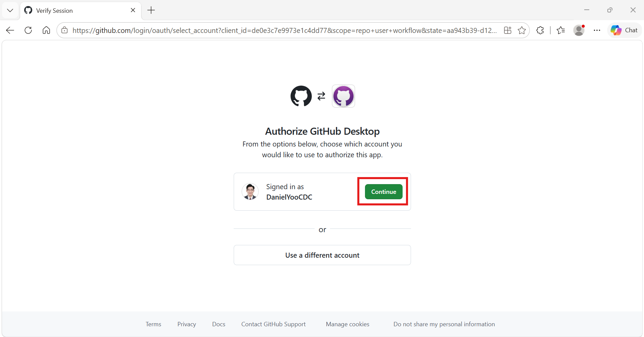This screenshot has height=337, width=644.
Task: Open Contact GitHub Support link
Action: (x=273, y=324)
